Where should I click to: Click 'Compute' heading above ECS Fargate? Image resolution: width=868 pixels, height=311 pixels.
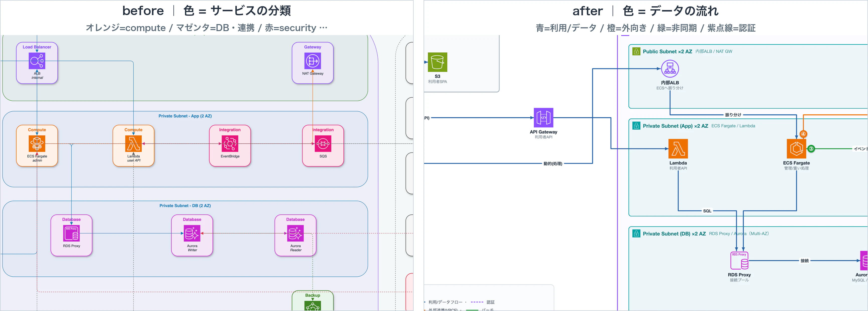[x=37, y=130]
